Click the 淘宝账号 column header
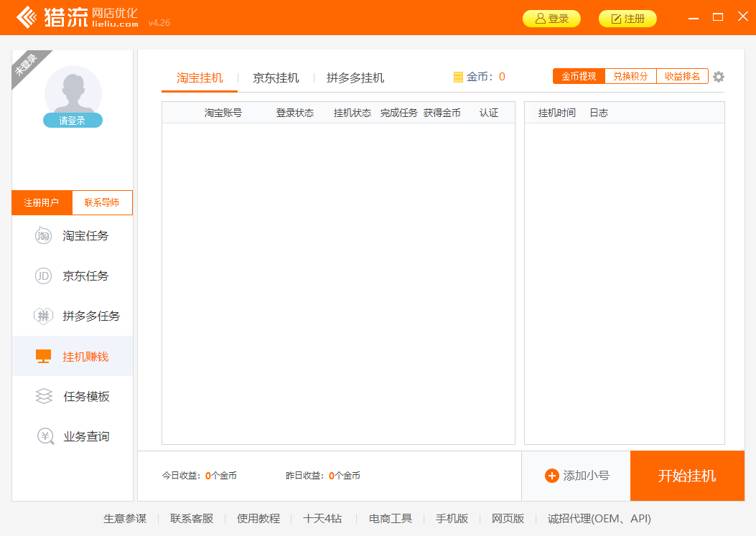Image resolution: width=756 pixels, height=536 pixels. pos(223,113)
